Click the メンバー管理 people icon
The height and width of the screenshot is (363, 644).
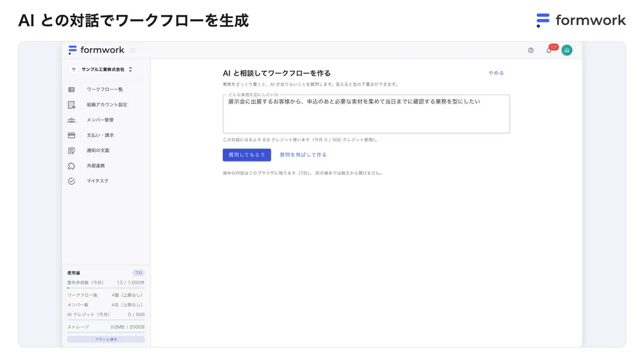(x=71, y=120)
